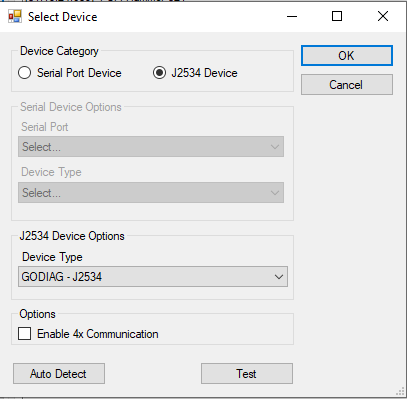The height and width of the screenshot is (399, 407).
Task: Click the disabled serial Device Type dropdown
Action: pos(151,193)
